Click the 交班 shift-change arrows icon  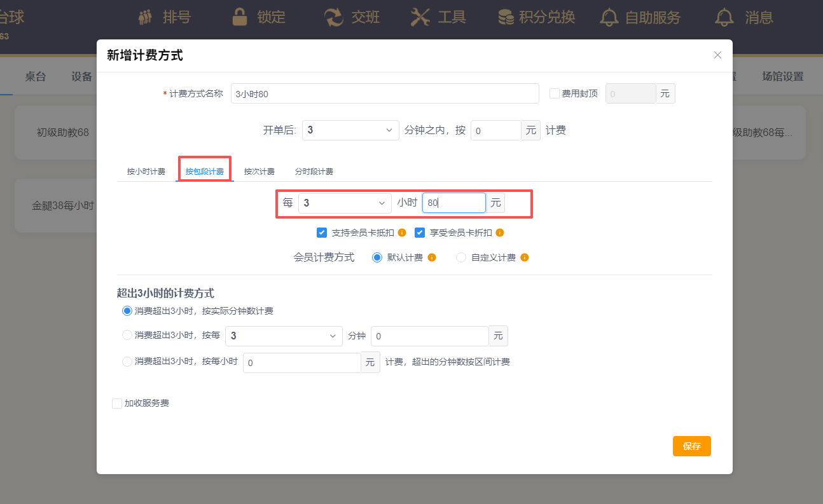click(x=333, y=17)
